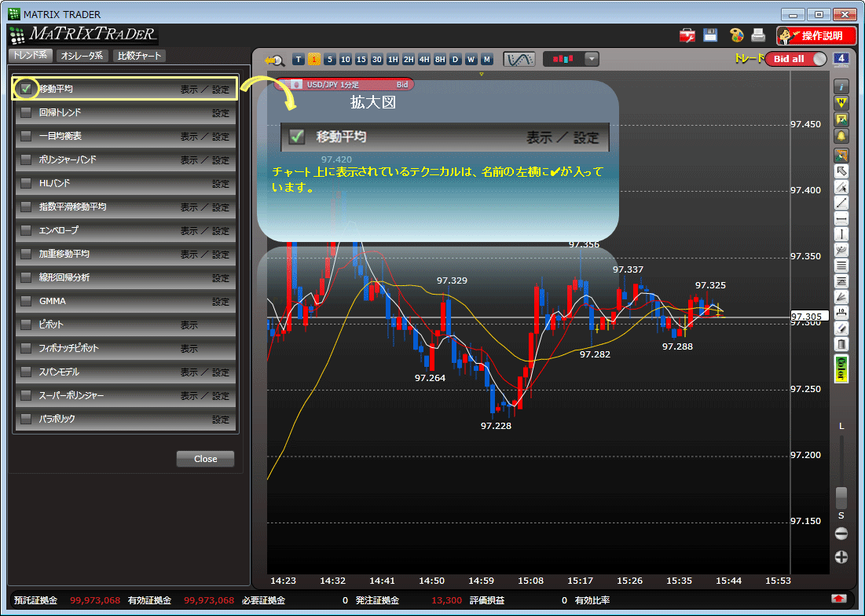
Task: Select the monthly 'M' timeframe button
Action: (486, 59)
